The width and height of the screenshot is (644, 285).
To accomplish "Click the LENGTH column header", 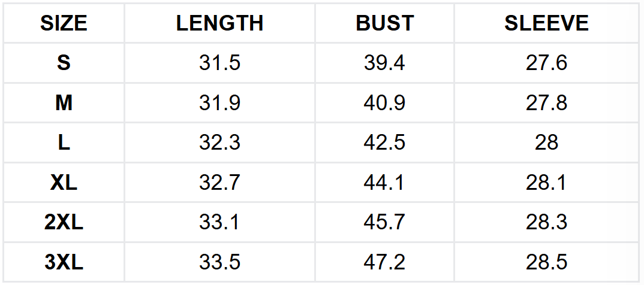I will [x=219, y=23].
